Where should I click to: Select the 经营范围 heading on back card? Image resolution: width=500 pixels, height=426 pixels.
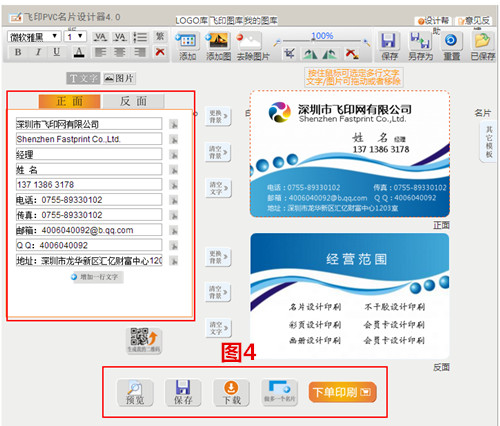(356, 259)
